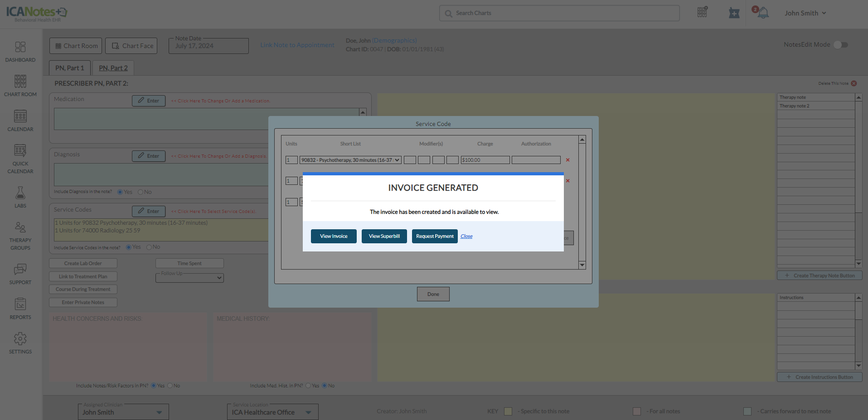Image resolution: width=868 pixels, height=420 pixels.
Task: Open Settings gear in sidebar
Action: (x=20, y=343)
